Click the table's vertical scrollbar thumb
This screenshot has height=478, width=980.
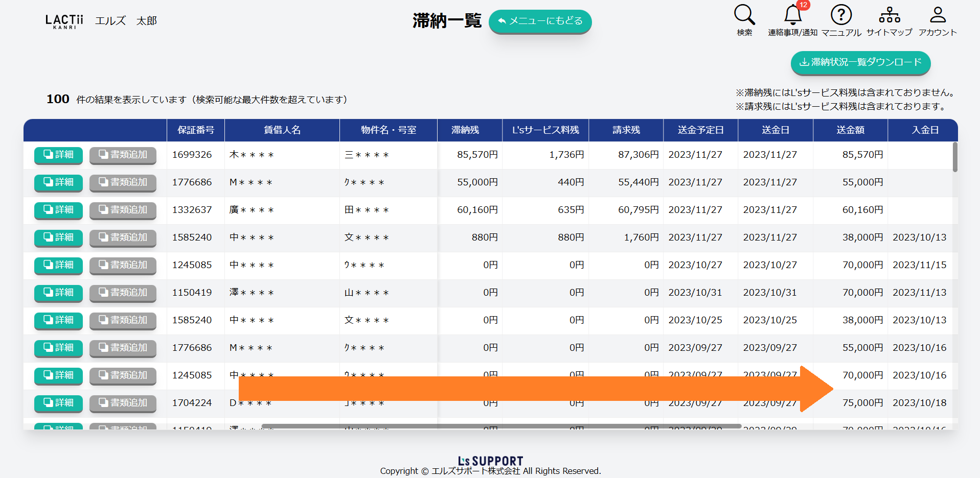tap(954, 157)
